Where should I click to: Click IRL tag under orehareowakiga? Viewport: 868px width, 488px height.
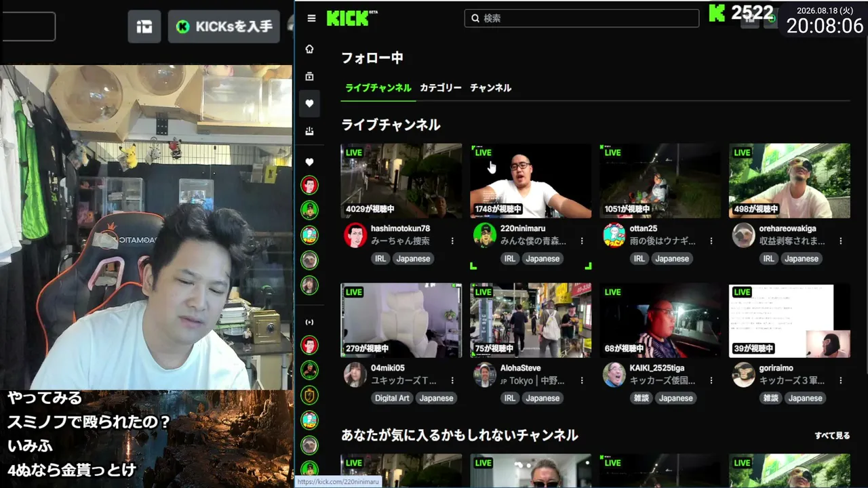(769, 259)
